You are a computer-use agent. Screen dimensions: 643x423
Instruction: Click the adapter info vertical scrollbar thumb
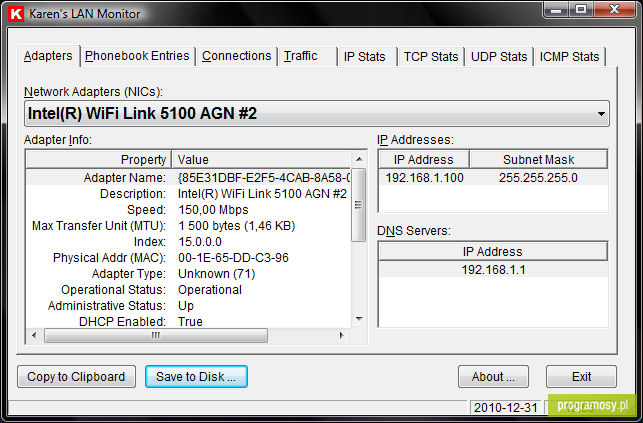pos(359,205)
